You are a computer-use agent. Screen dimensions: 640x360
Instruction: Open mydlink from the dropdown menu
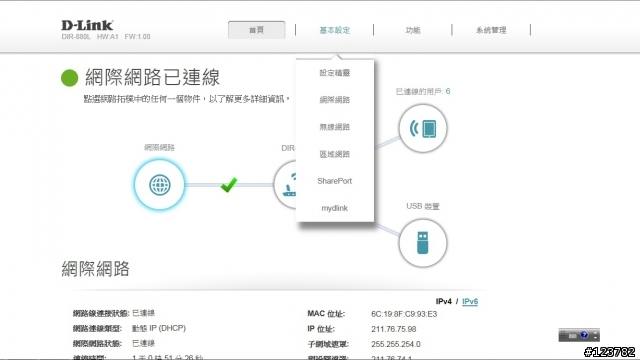(x=335, y=208)
